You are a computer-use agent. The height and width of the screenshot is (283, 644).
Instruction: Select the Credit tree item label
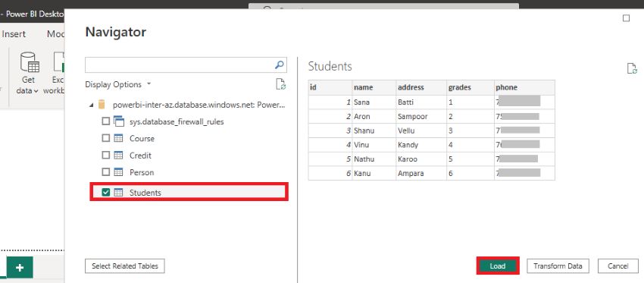click(x=140, y=156)
